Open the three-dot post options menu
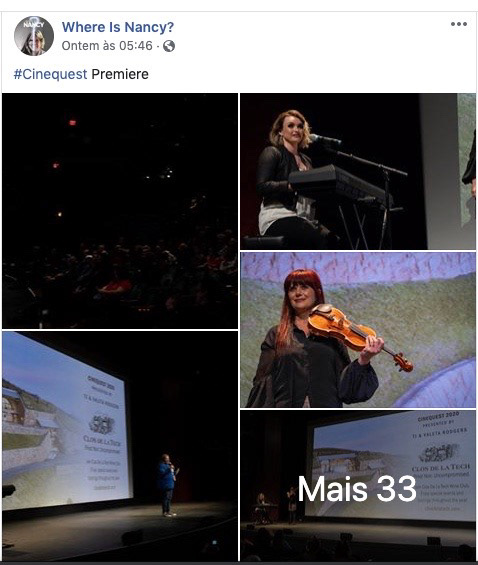The width and height of the screenshot is (478, 565). pos(459,24)
